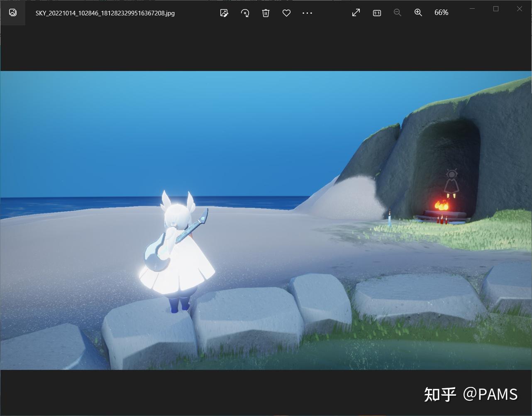Screen dimensions: 532x416
Task: Add photo to favorites with heart icon
Action: (x=286, y=13)
